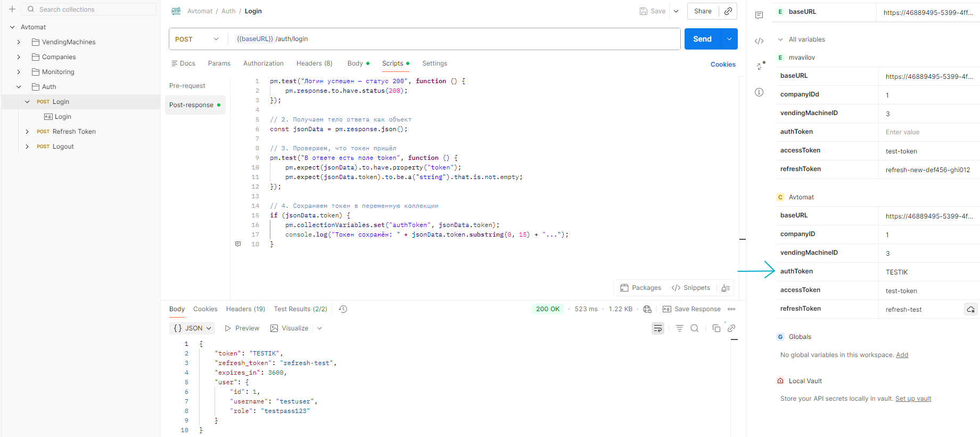Open the Set up vault link

point(913,399)
